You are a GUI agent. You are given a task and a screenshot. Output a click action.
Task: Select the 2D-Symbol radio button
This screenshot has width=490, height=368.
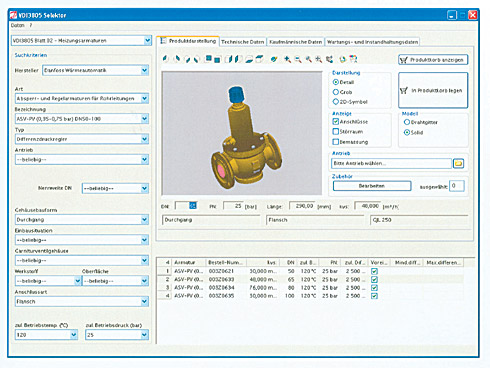click(x=336, y=102)
